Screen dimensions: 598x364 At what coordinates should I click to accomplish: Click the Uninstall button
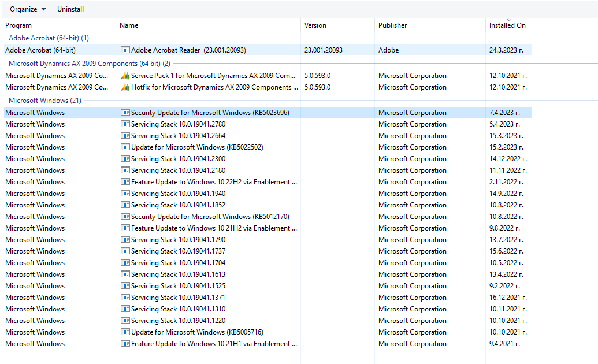click(70, 9)
